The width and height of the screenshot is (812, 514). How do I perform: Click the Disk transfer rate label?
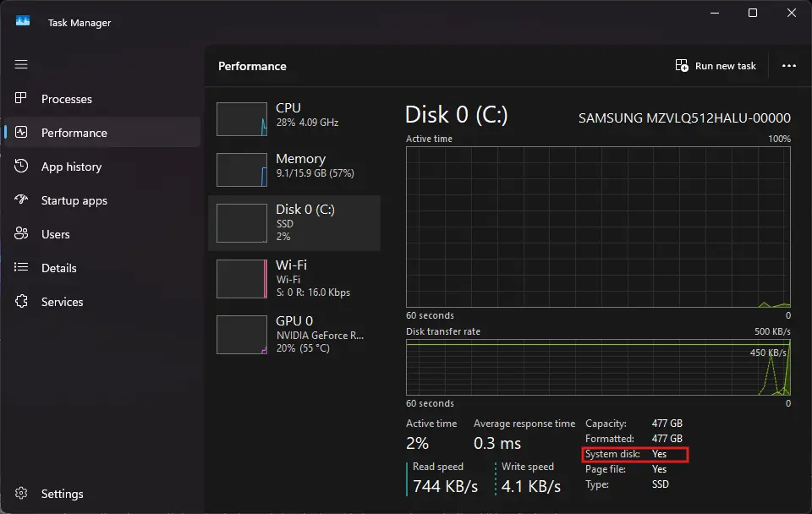coord(442,331)
